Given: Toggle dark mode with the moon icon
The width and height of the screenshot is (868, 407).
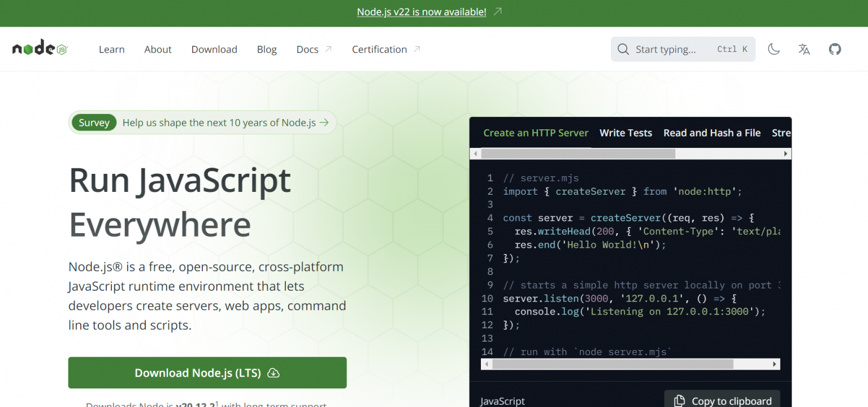Looking at the screenshot, I should coord(774,49).
